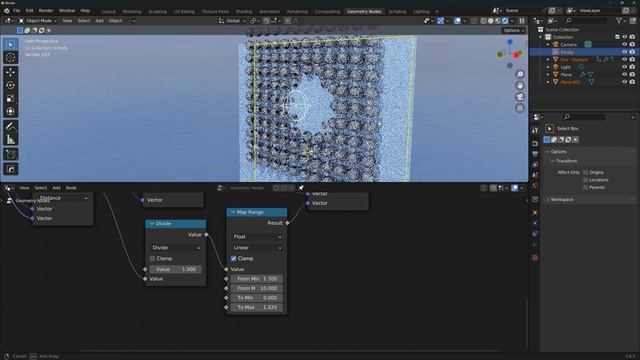640x360 pixels.
Task: Disable render for Plane with camera icon
Action: pos(632,74)
